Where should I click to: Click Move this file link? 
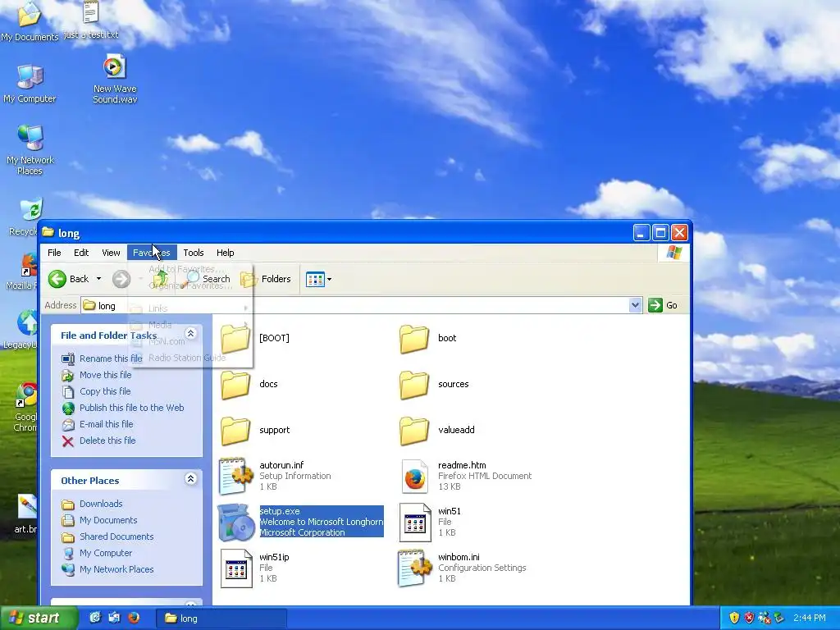[x=106, y=375]
